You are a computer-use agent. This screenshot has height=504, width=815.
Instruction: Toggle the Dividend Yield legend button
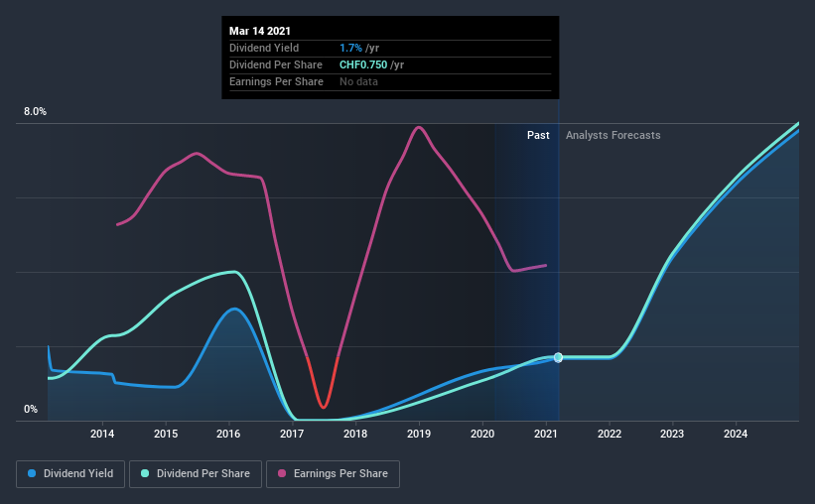[x=70, y=474]
